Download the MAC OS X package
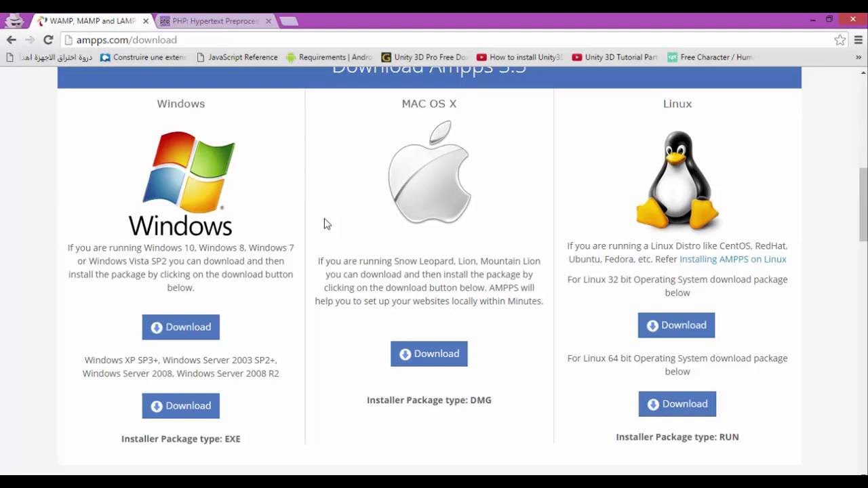868x488 pixels. 429,354
